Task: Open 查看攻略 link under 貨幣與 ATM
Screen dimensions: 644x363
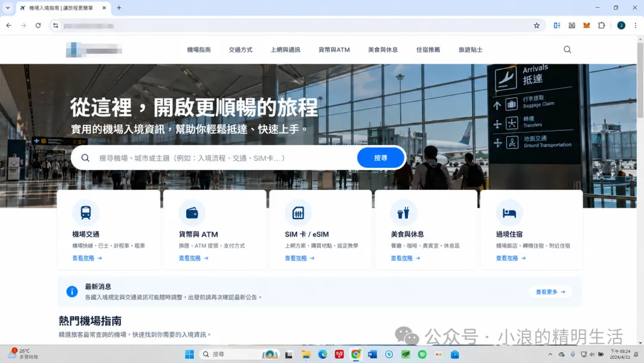Action: coord(193,258)
